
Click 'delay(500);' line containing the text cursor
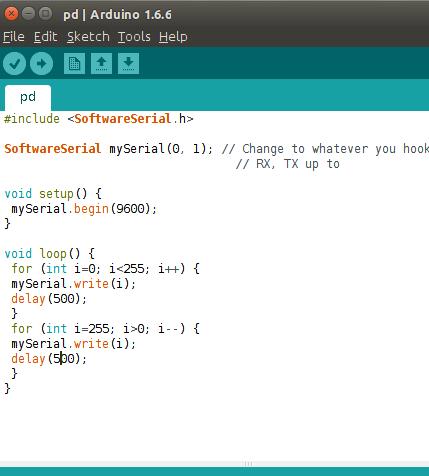click(x=49, y=359)
